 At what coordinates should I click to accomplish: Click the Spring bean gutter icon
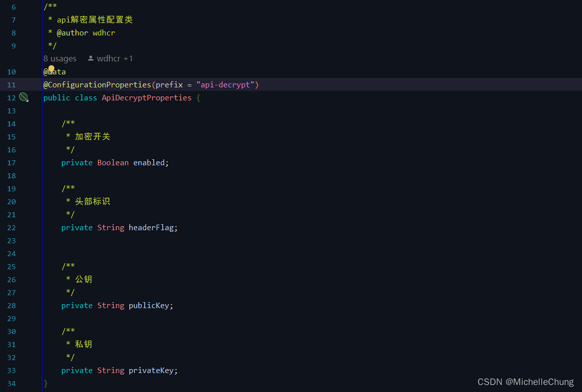23,97
